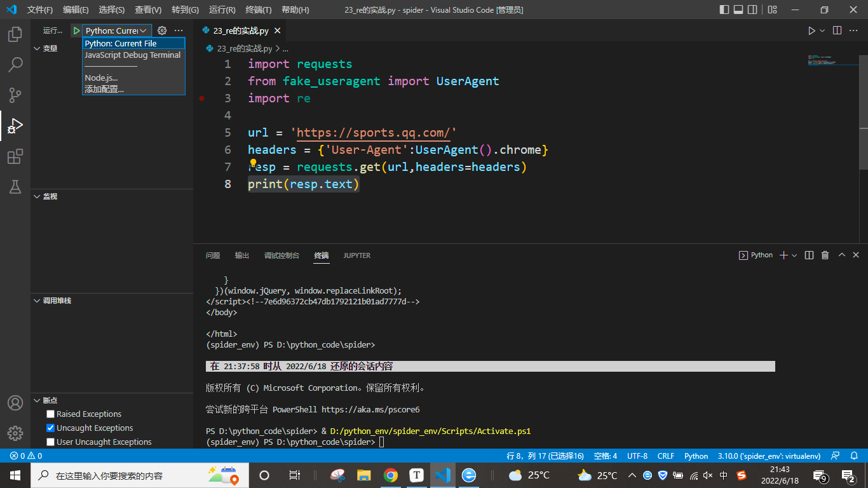The height and width of the screenshot is (488, 868).
Task: Create a new terminal with the plus icon
Action: 783,255
